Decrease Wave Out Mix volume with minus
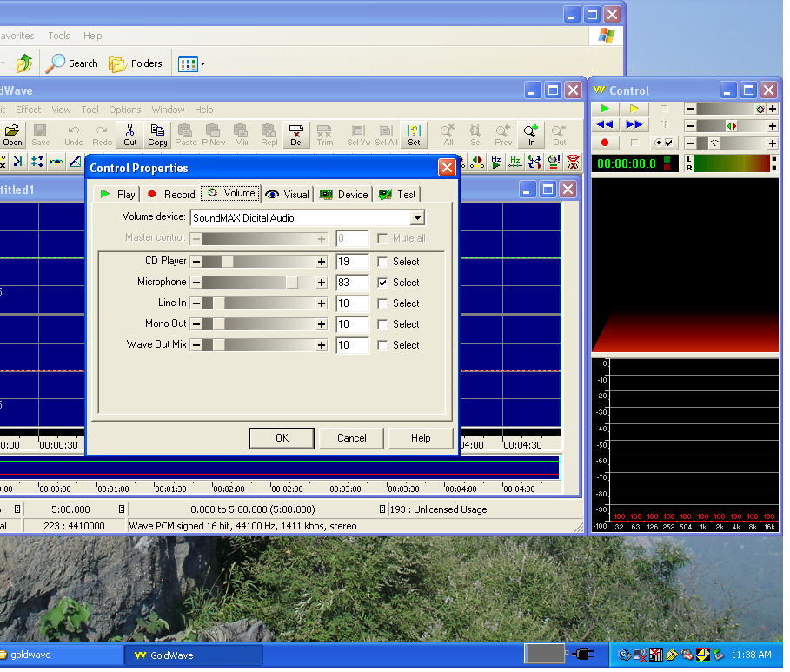 pos(196,345)
